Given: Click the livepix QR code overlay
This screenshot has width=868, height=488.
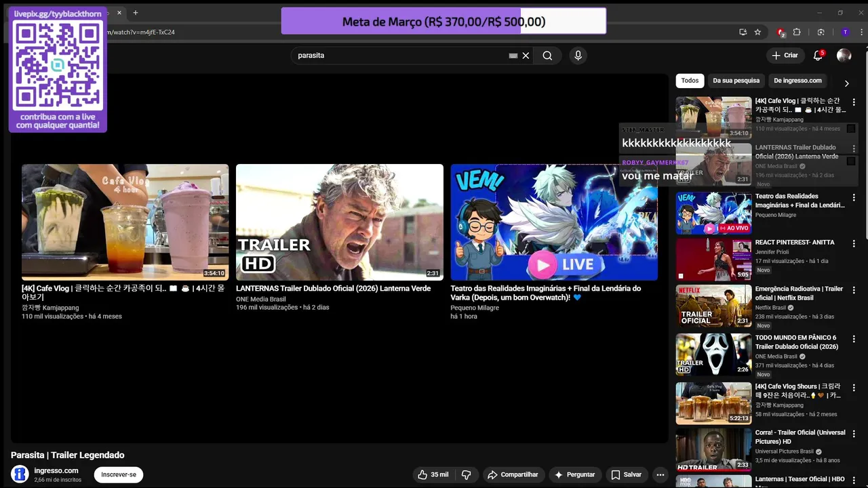Looking at the screenshot, I should [58, 66].
